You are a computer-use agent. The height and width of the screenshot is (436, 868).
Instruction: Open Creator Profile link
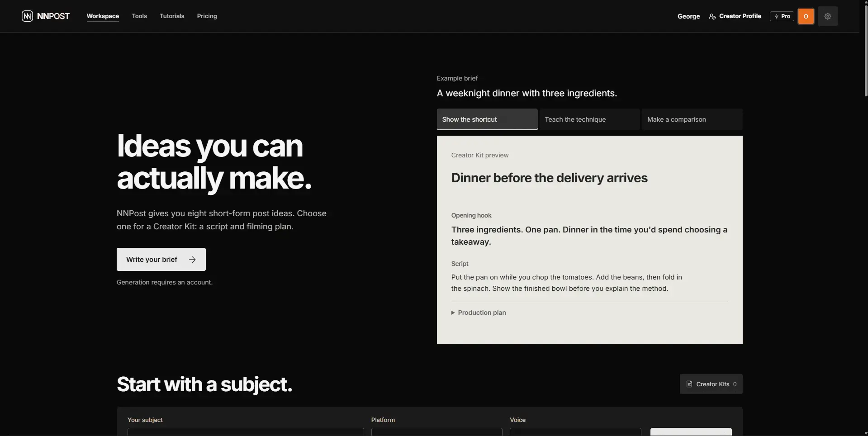tap(735, 16)
